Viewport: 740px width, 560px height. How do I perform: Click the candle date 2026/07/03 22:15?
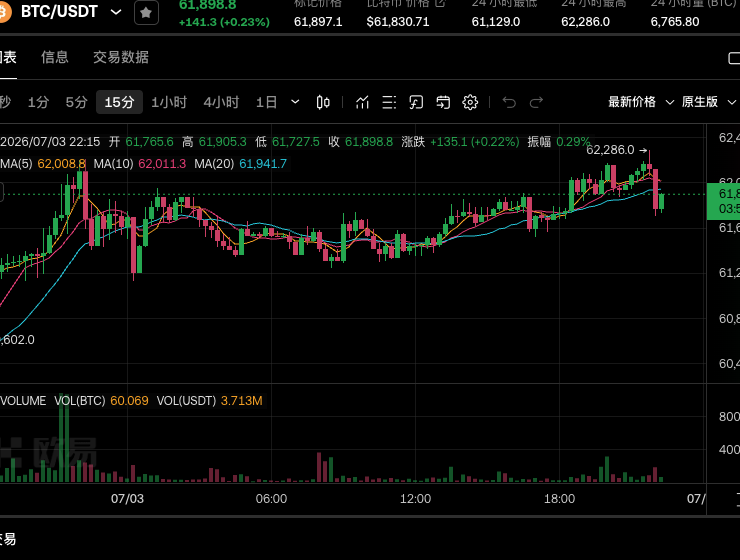tap(50, 142)
